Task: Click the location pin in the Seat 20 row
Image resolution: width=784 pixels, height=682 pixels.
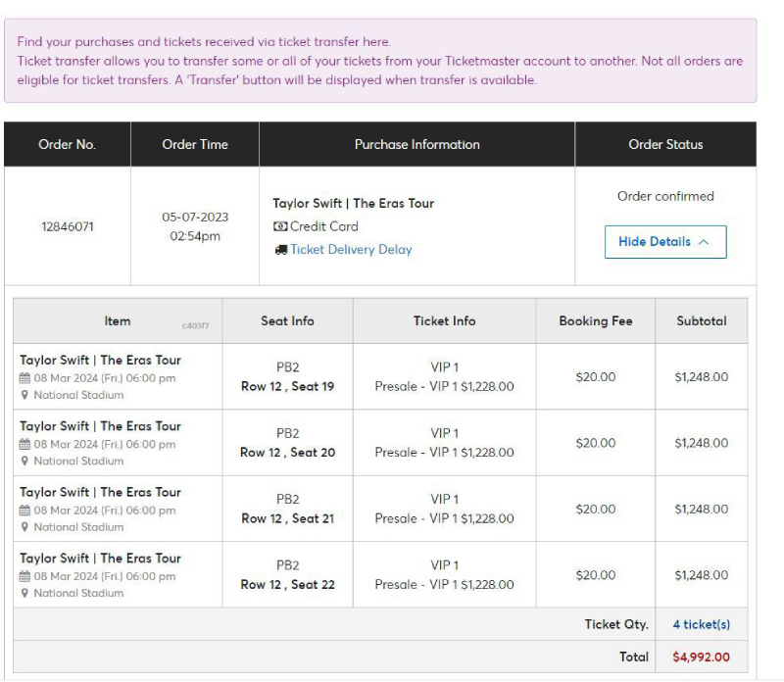Action: point(24,462)
